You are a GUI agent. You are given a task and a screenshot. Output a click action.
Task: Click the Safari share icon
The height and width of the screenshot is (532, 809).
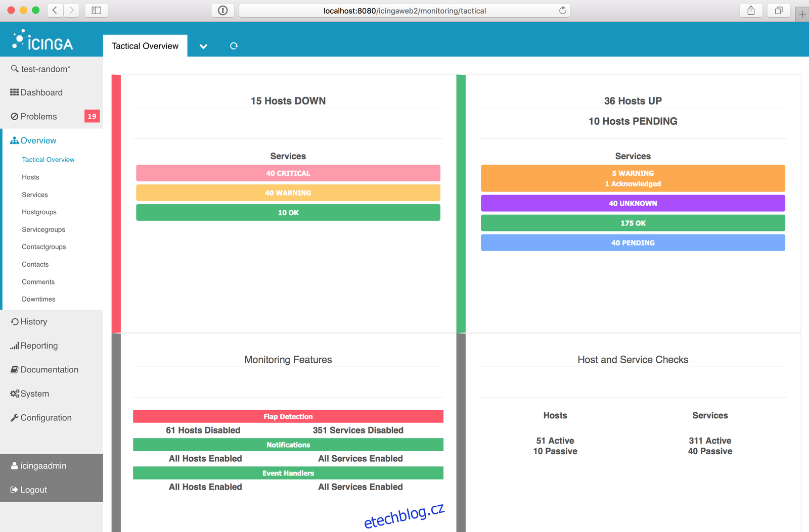[751, 10]
